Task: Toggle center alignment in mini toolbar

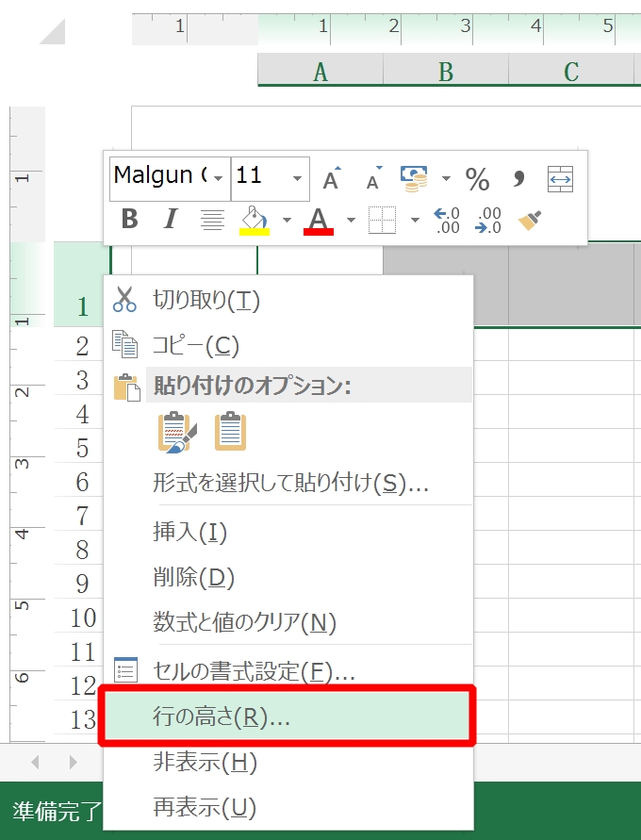Action: [212, 220]
